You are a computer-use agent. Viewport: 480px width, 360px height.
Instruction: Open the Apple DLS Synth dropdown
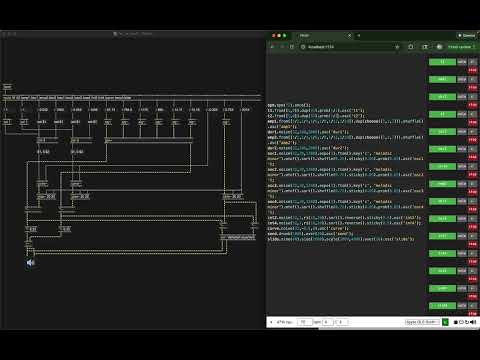(x=422, y=322)
